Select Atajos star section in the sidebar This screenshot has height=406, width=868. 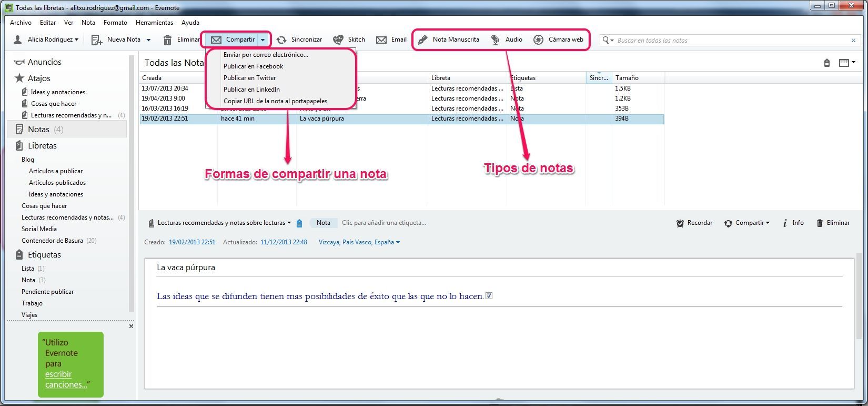33,78
